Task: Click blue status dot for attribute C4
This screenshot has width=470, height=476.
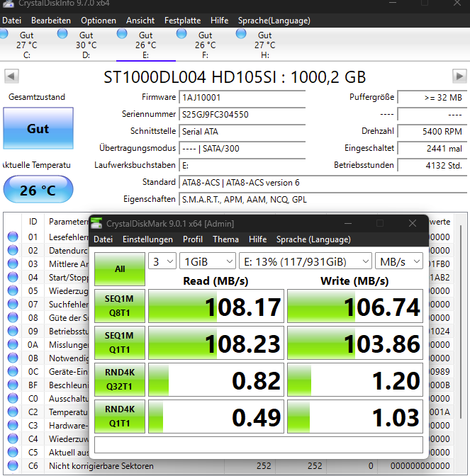Action: coord(13,438)
